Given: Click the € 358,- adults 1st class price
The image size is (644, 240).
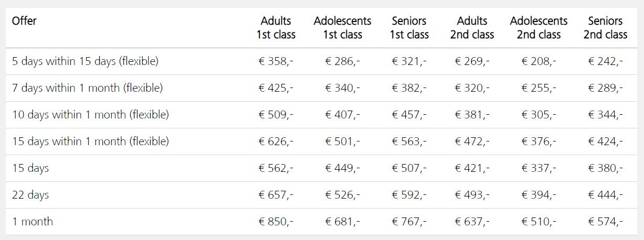Looking at the screenshot, I should pyautogui.click(x=276, y=61).
